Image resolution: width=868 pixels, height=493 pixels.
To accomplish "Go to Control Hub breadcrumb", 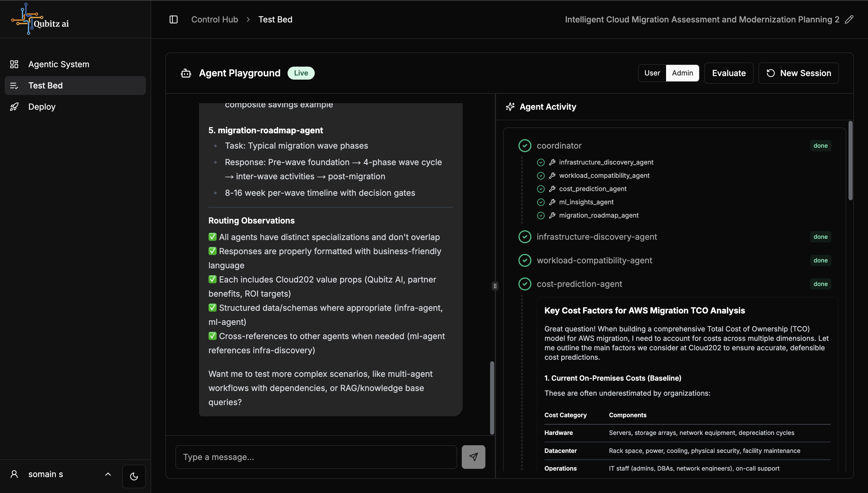I will click(x=215, y=20).
